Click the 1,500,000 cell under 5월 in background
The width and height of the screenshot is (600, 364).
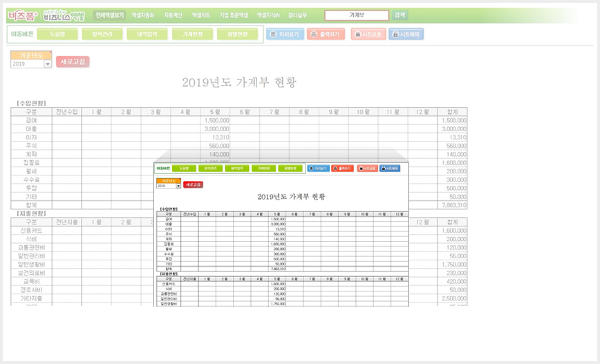[x=215, y=120]
